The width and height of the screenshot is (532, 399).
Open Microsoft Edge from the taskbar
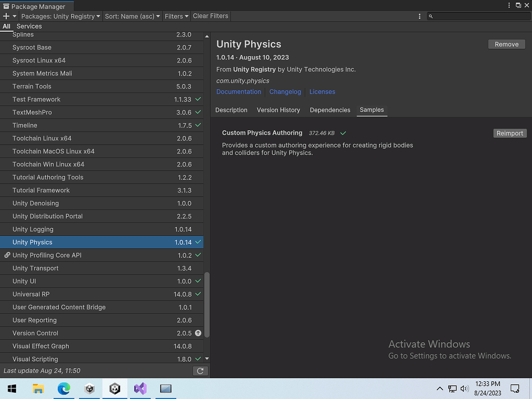point(64,388)
